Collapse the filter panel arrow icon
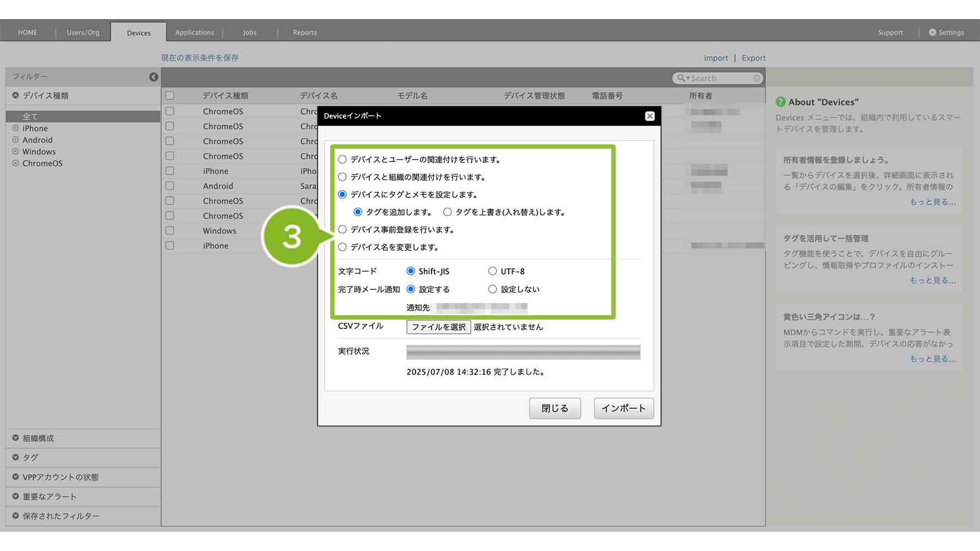Screen dimensions: 980x551 [154, 77]
